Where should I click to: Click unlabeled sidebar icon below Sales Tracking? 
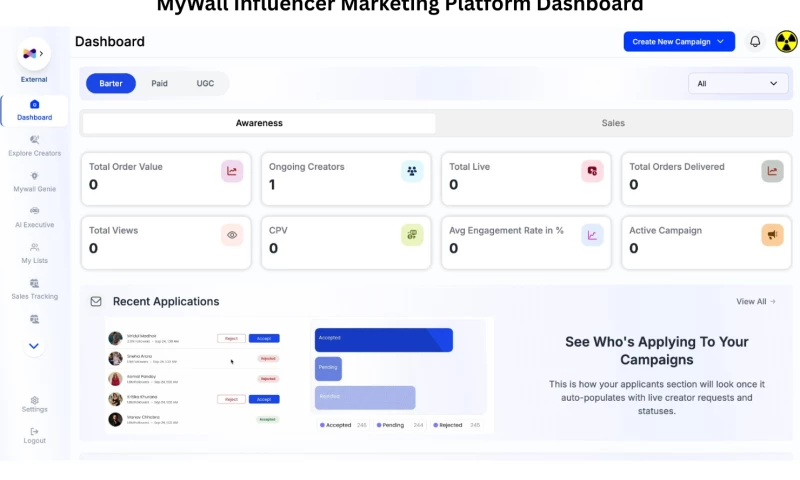pos(34,319)
